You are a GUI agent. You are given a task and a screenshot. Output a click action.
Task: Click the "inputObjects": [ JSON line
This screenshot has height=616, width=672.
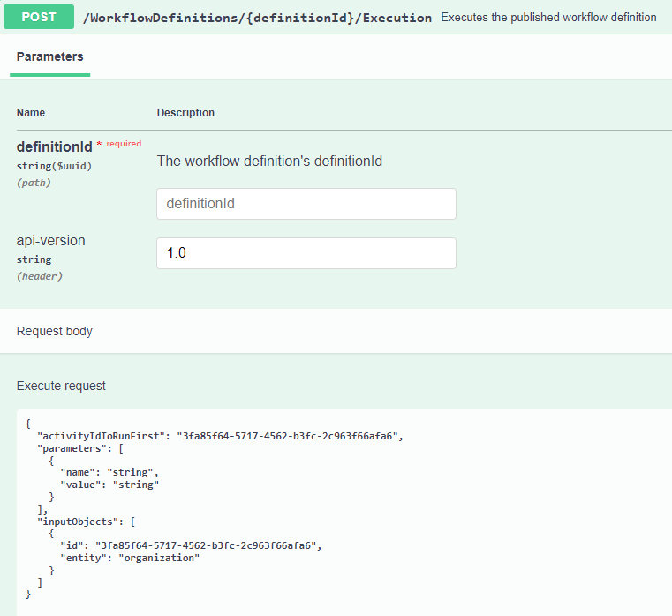[x=87, y=522]
